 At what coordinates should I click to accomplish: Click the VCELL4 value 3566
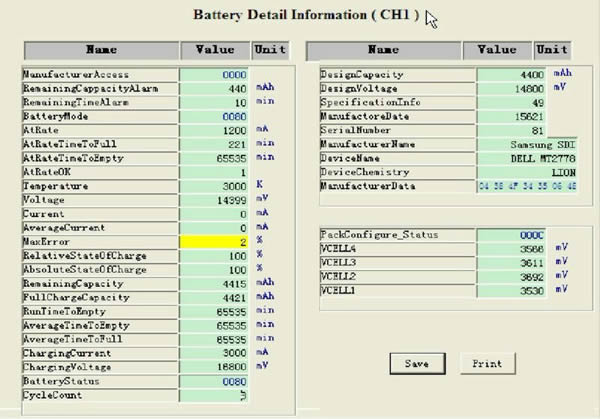pos(511,249)
